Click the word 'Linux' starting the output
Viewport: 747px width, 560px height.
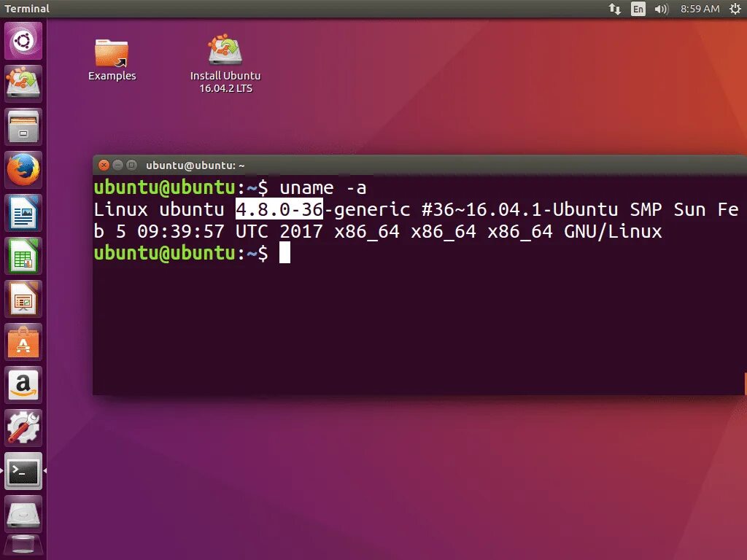(120, 209)
